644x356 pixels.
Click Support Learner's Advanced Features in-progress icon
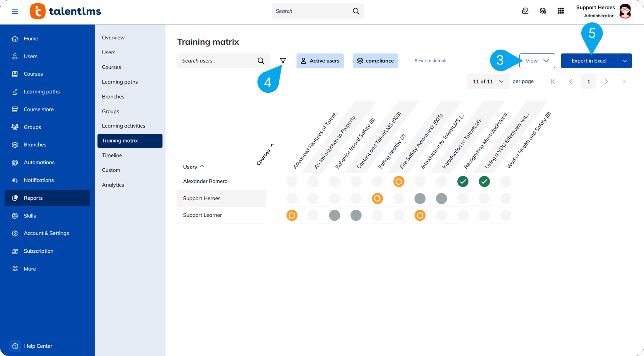pyautogui.click(x=292, y=215)
